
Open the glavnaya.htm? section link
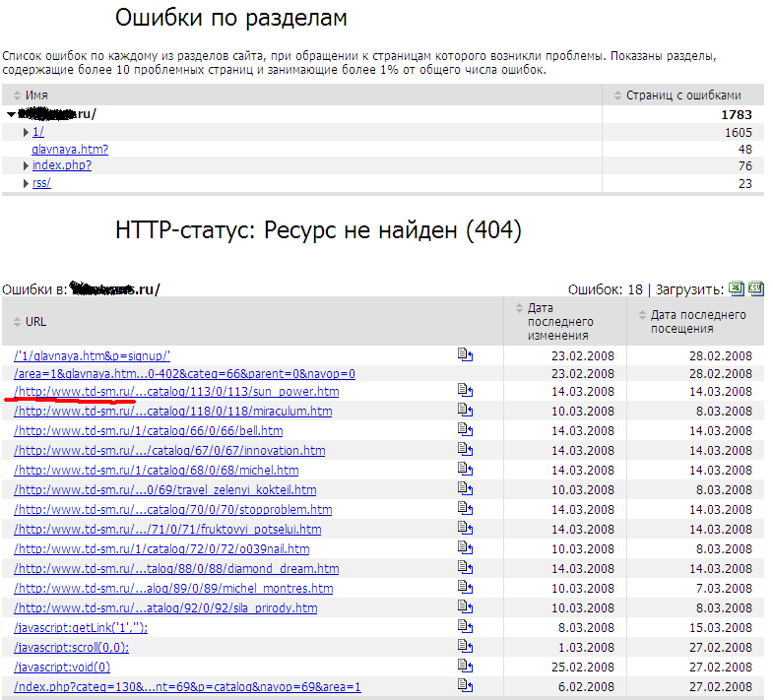click(70, 149)
